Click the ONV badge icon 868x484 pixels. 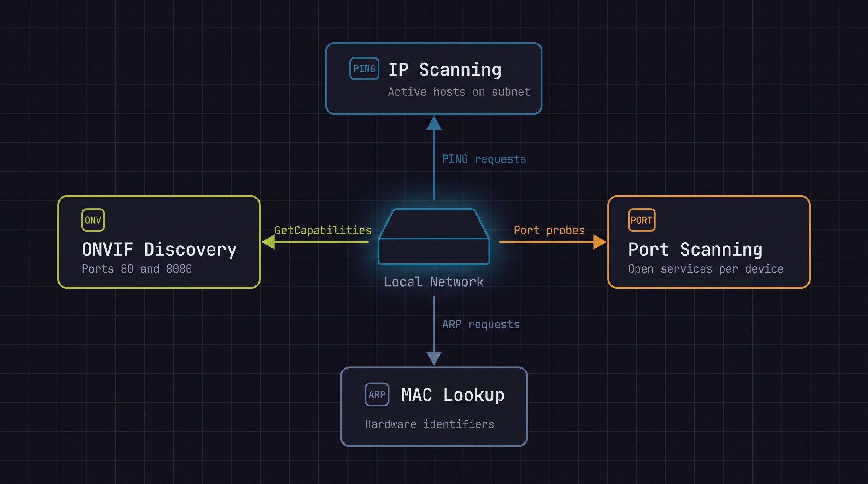[93, 220]
